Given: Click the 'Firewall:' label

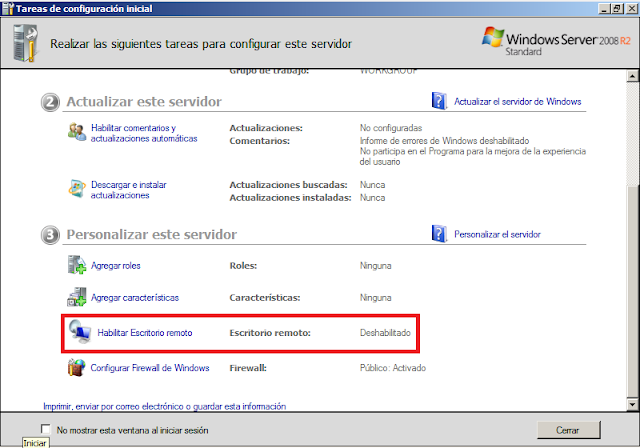Looking at the screenshot, I should (x=248, y=368).
